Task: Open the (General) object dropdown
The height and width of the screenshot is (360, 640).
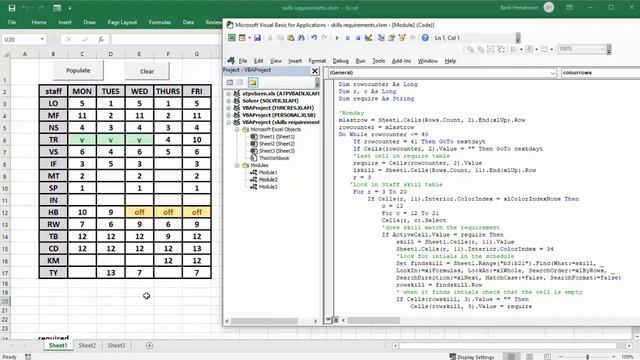Action: click(552, 73)
